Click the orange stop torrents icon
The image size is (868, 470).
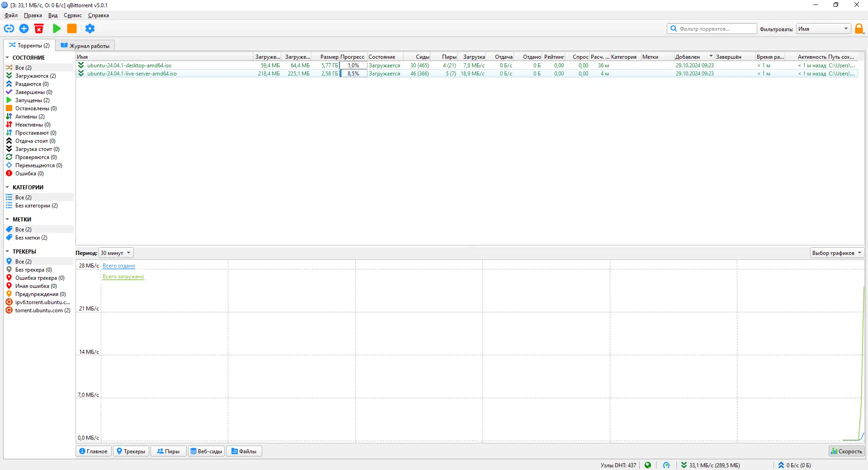point(72,28)
